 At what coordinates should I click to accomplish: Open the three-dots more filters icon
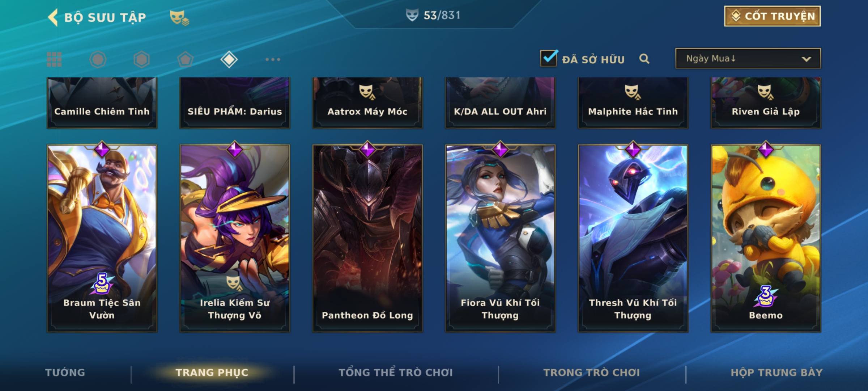(273, 59)
